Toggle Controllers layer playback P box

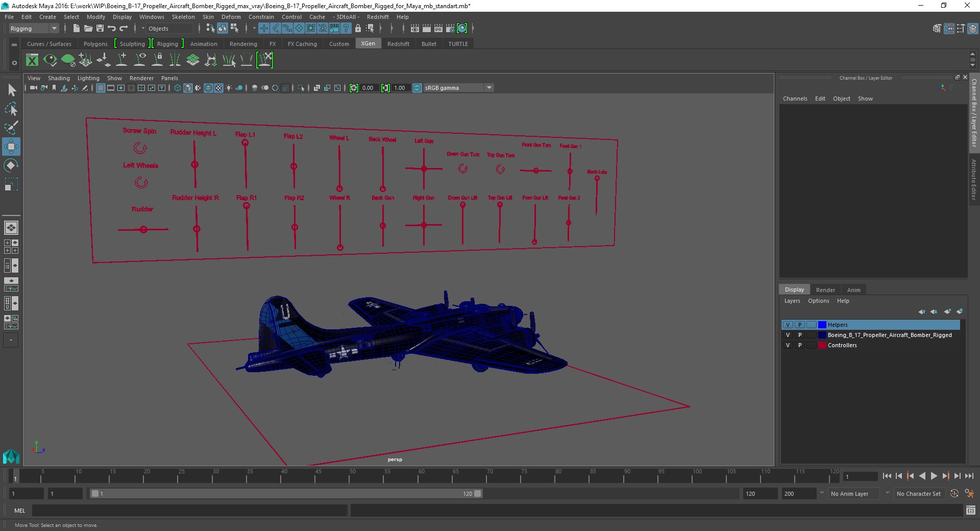click(800, 345)
